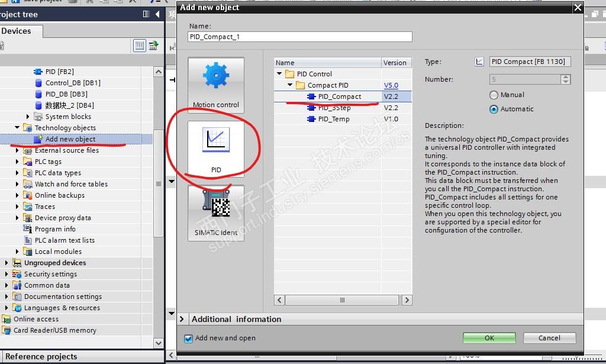
Task: Confirm with the OK button
Action: tap(489, 338)
